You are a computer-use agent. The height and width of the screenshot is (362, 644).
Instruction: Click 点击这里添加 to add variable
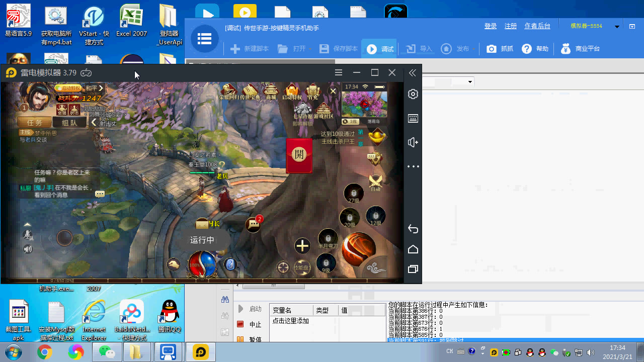290,321
